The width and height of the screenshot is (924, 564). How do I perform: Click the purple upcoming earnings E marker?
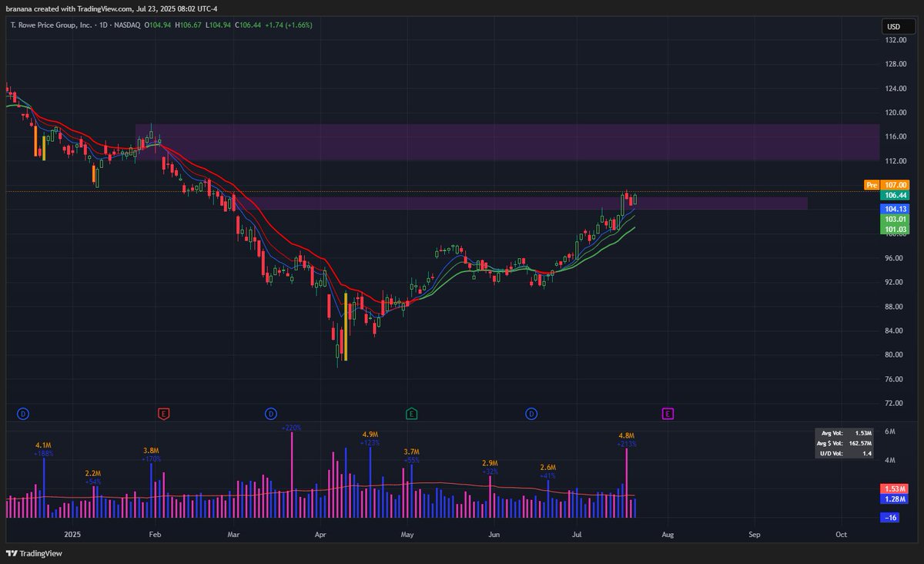coord(668,415)
